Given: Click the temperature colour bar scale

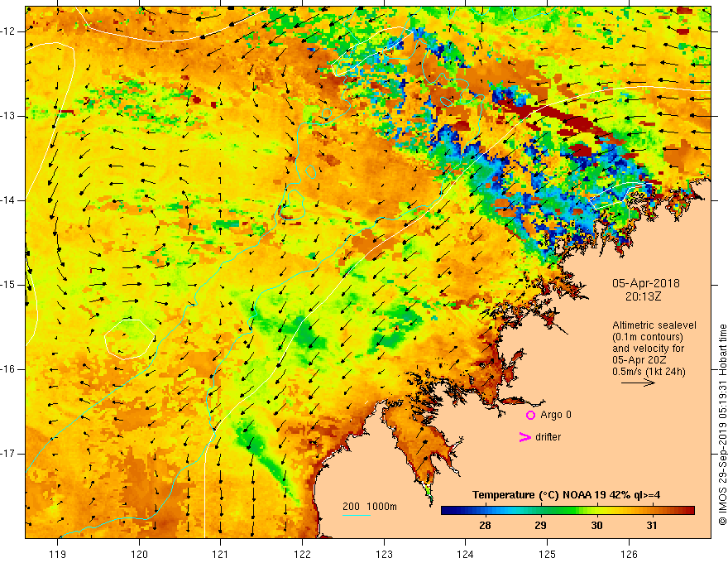Looking at the screenshot, I should point(568,511).
